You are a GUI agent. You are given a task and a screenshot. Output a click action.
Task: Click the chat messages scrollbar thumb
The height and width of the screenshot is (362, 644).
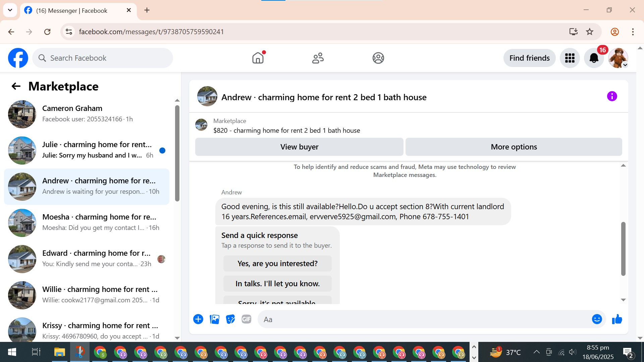623,249
